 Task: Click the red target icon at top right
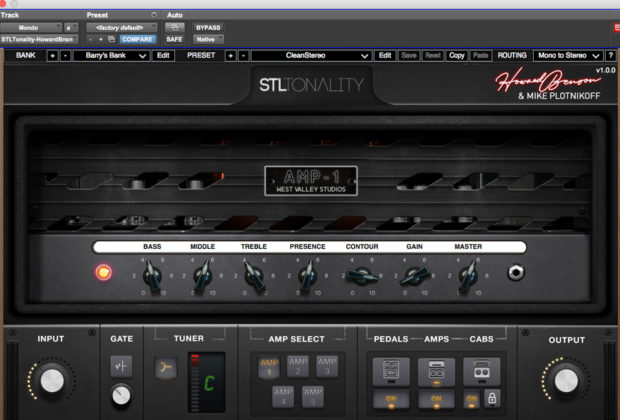pos(616,28)
